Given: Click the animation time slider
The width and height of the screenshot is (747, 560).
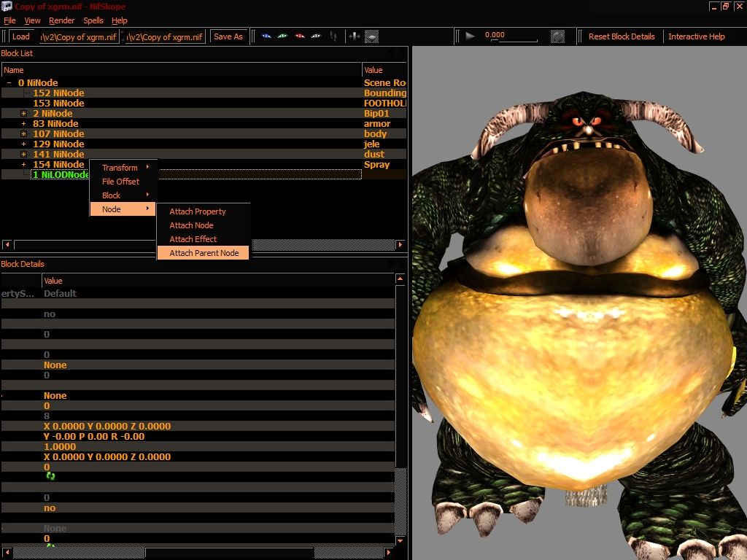Looking at the screenshot, I should click(514, 41).
